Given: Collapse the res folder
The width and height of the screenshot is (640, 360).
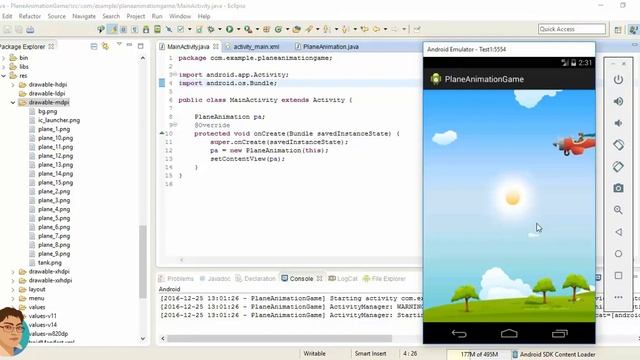Looking at the screenshot, I should point(4,76).
